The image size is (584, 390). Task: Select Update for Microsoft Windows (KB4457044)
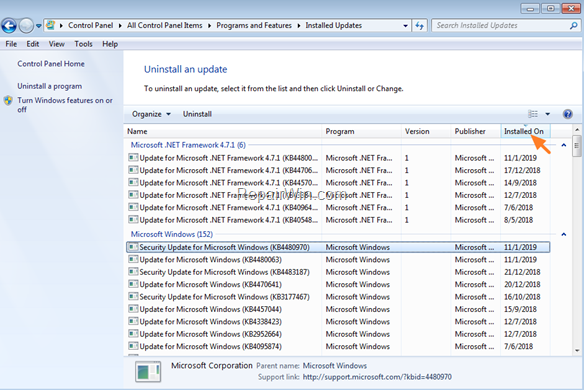(x=338, y=309)
